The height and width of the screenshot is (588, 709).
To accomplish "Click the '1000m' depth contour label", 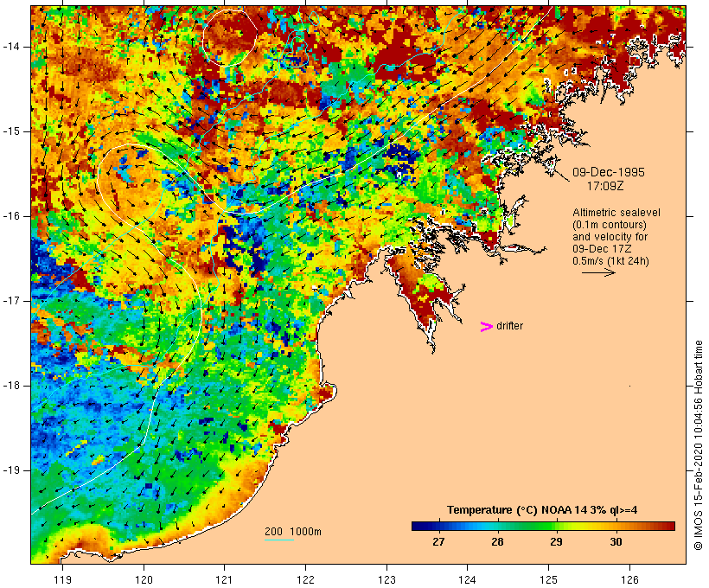I will pyautogui.click(x=306, y=532).
